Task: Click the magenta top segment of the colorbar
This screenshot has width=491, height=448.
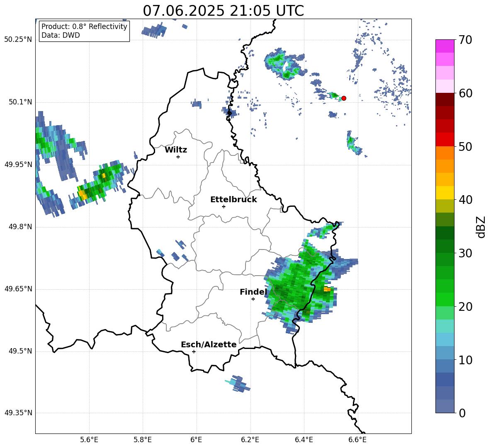Action: (445, 46)
